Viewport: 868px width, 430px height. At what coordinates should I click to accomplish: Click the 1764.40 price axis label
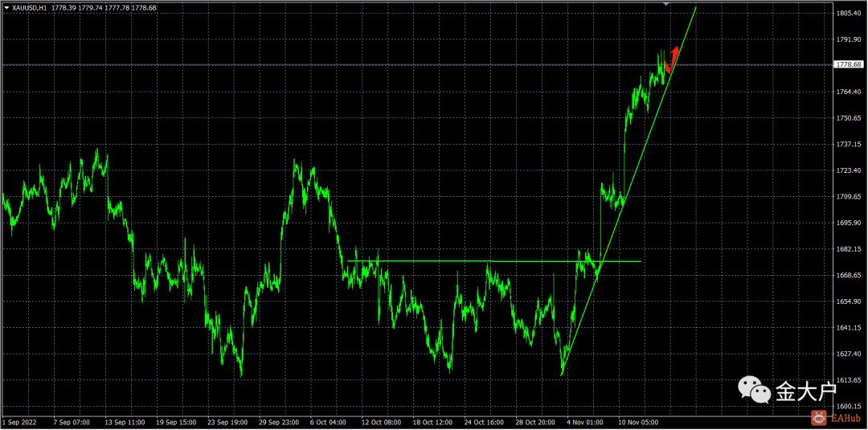pyautogui.click(x=848, y=92)
